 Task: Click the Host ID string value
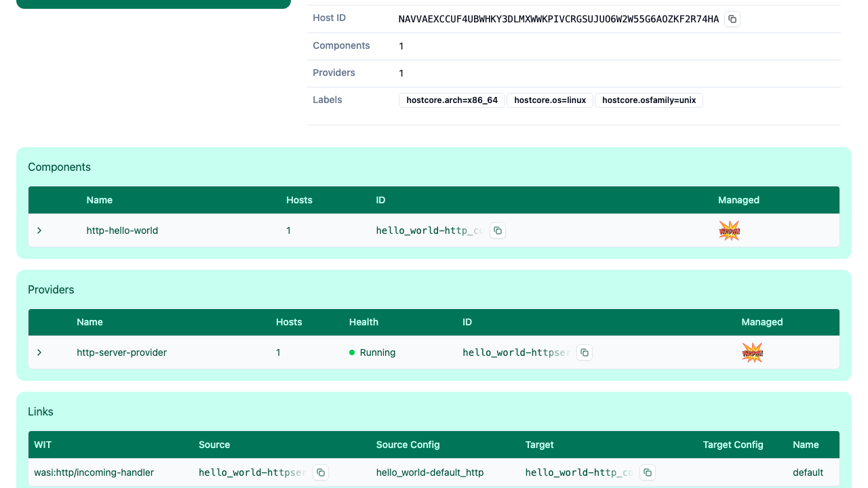click(559, 19)
